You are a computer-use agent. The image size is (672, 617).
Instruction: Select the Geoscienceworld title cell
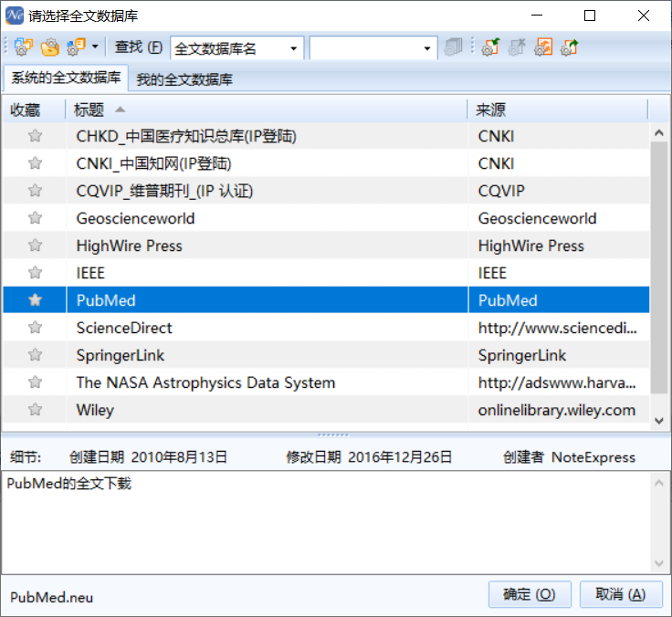pyautogui.click(x=267, y=218)
